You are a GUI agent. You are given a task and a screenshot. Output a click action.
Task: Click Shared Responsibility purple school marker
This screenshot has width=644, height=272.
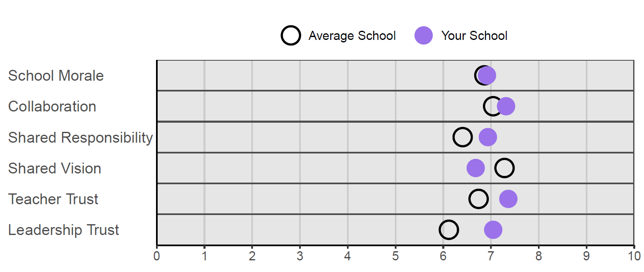488,137
